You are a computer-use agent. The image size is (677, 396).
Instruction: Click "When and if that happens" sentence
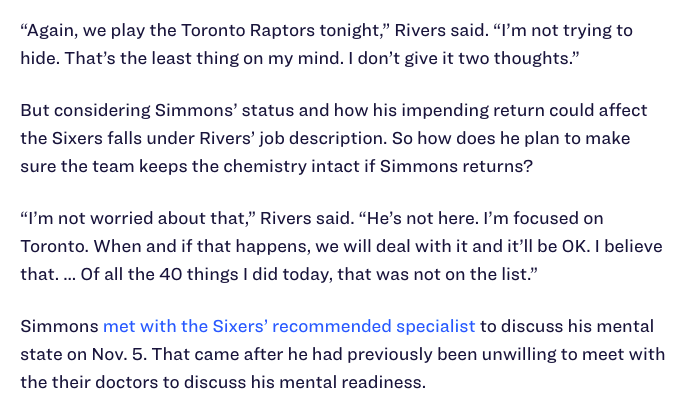tap(341, 247)
